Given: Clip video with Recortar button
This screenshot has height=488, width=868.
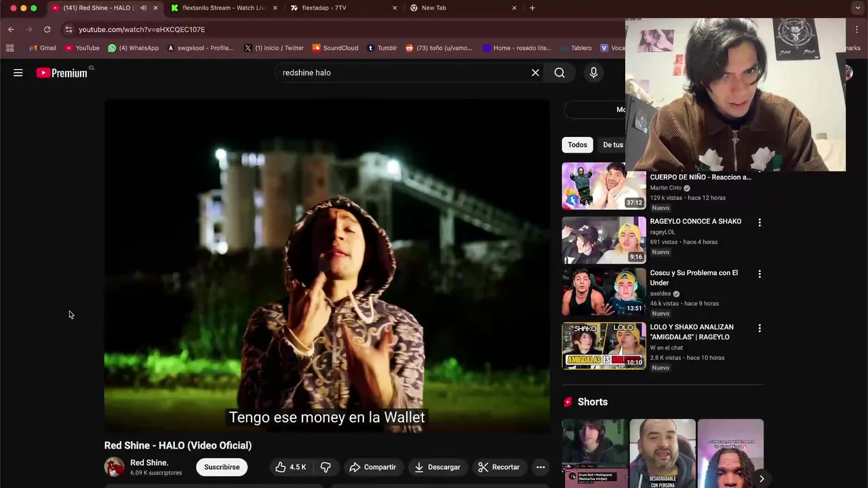Looking at the screenshot, I should [x=498, y=467].
